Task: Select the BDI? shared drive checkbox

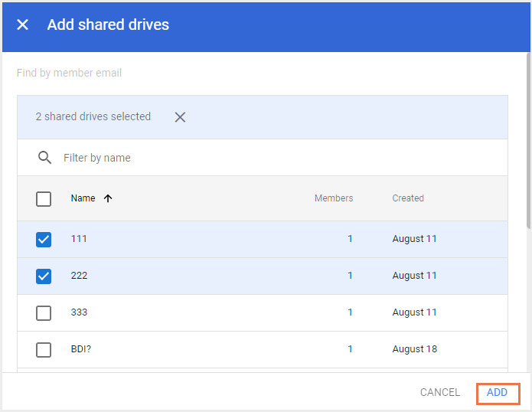Action: click(44, 350)
